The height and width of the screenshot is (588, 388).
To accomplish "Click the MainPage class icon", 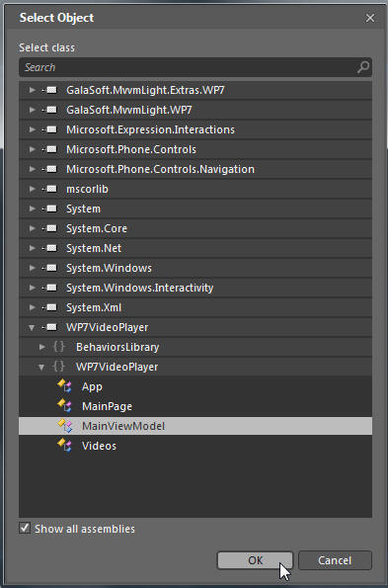I will 64,406.
